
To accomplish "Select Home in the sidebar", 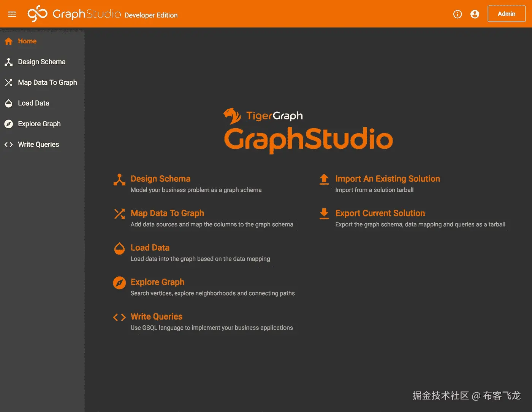I will pyautogui.click(x=27, y=41).
